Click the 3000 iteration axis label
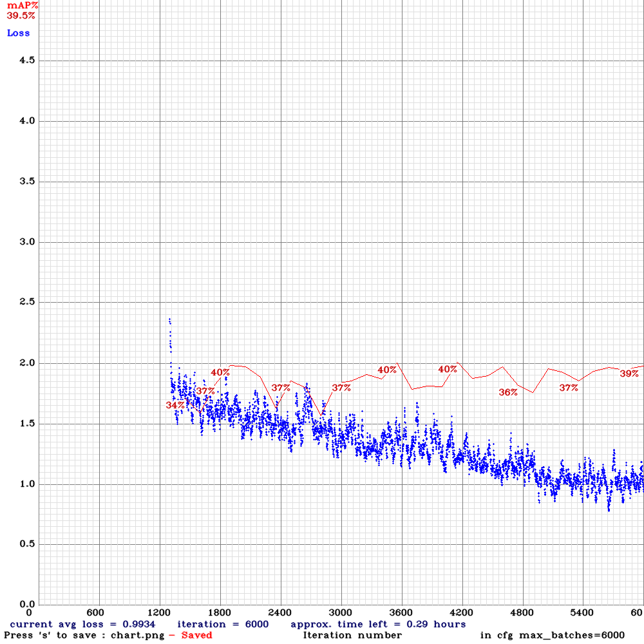644x644 pixels. (341, 612)
